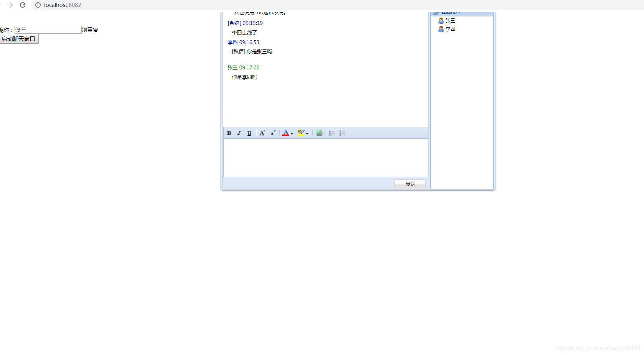644x355 pixels.
Task: Click message text 你是李四吗
Action: (x=244, y=77)
